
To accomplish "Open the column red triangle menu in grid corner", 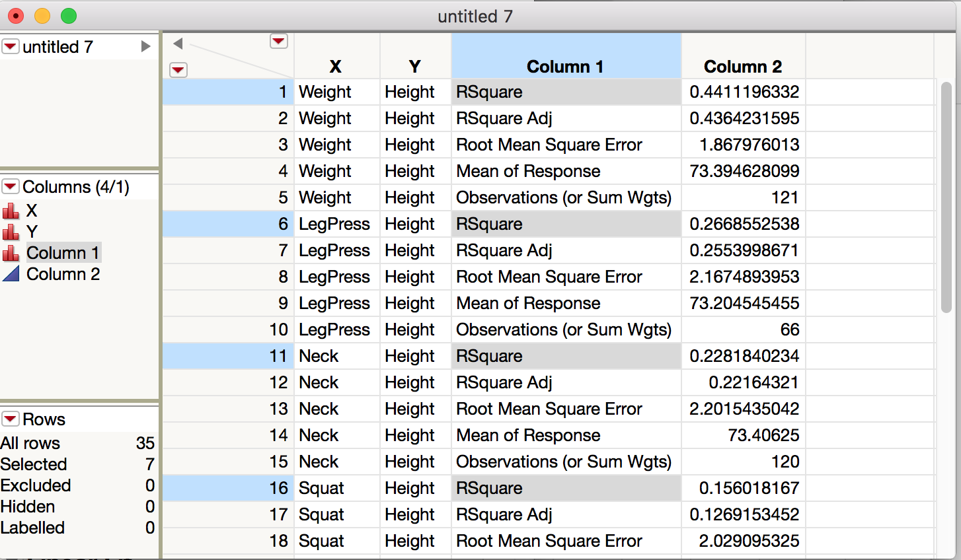I will point(279,42).
